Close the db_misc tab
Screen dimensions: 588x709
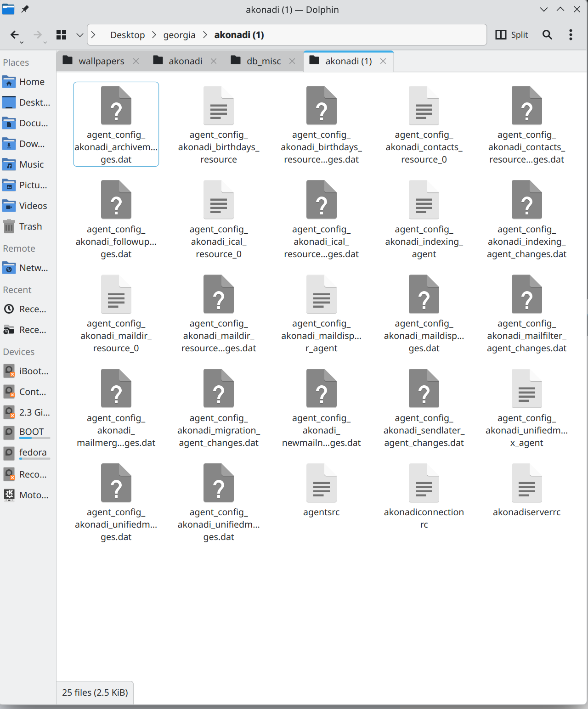pos(292,61)
